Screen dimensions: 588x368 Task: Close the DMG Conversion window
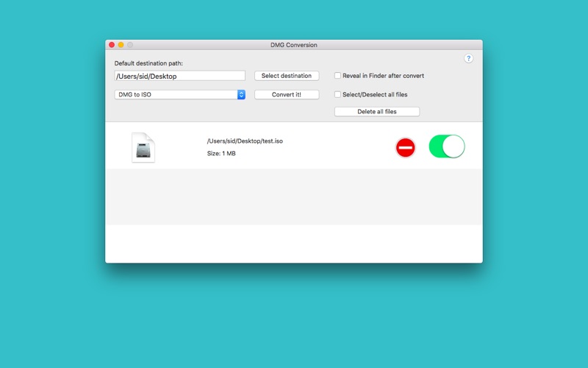click(112, 45)
